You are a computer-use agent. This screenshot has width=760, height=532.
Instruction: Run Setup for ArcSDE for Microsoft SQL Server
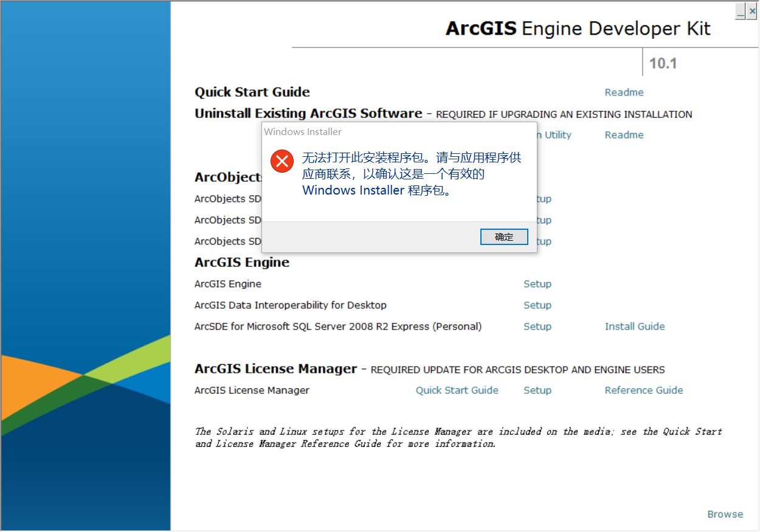(537, 326)
